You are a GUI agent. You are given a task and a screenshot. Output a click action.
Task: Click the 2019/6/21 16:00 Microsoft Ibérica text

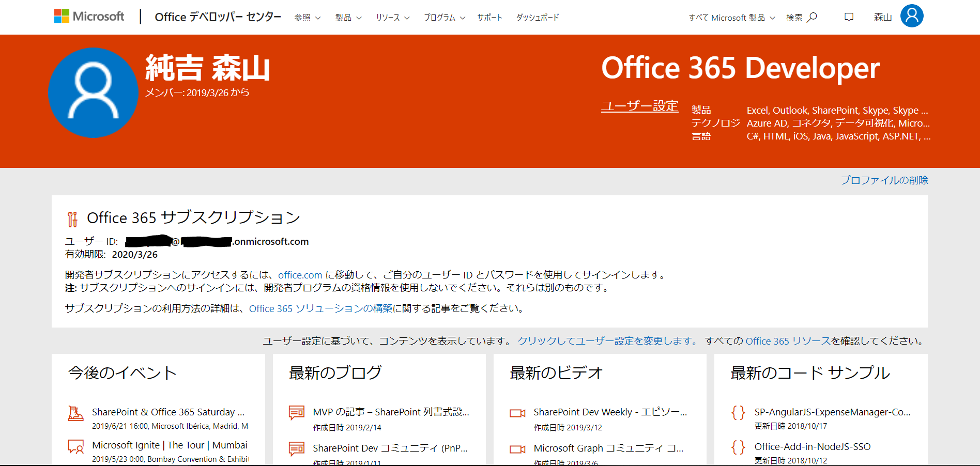pyautogui.click(x=170, y=426)
